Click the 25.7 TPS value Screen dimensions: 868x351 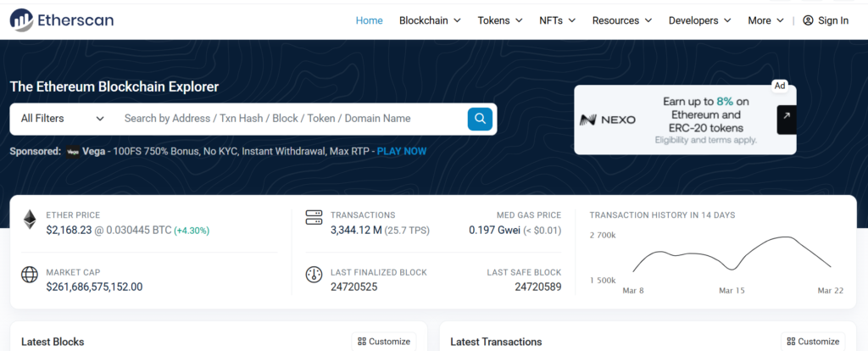407,231
